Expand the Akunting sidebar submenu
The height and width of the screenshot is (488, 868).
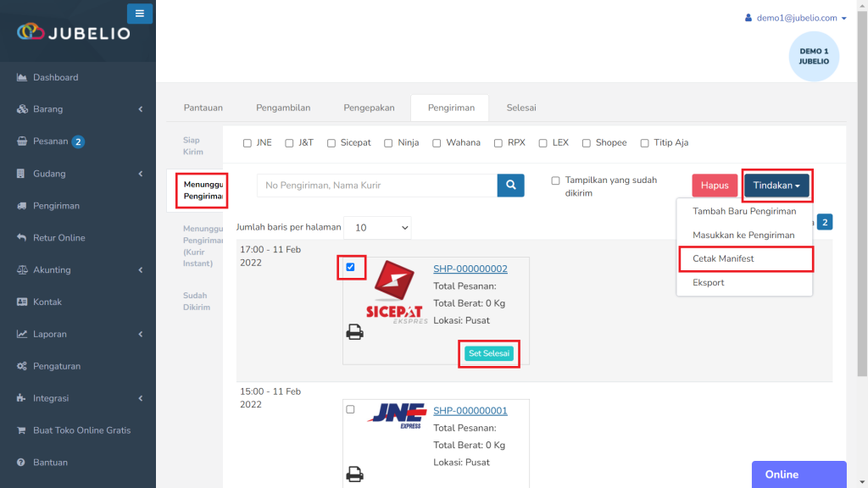pyautogui.click(x=141, y=270)
